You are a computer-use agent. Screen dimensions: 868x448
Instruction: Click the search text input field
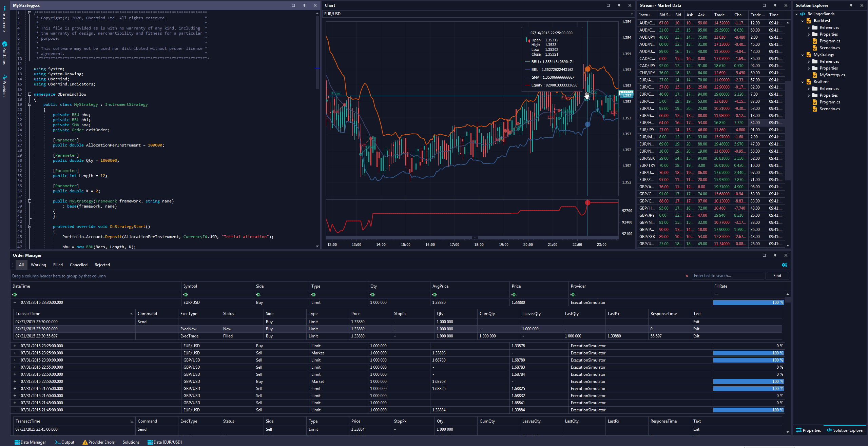(x=727, y=276)
